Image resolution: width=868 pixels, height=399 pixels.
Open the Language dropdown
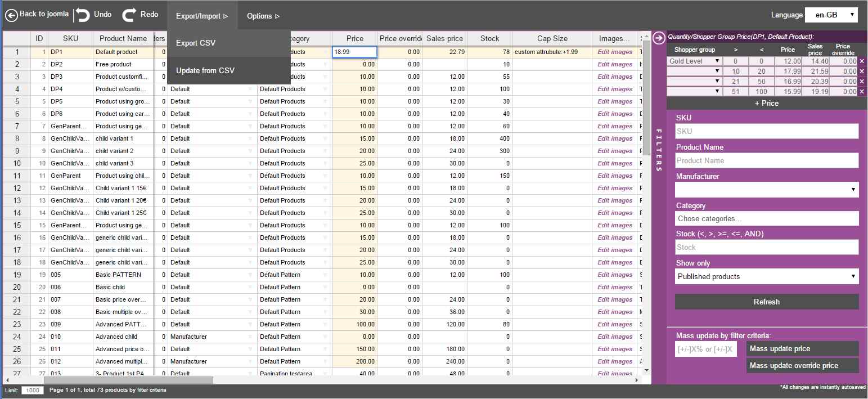point(831,15)
